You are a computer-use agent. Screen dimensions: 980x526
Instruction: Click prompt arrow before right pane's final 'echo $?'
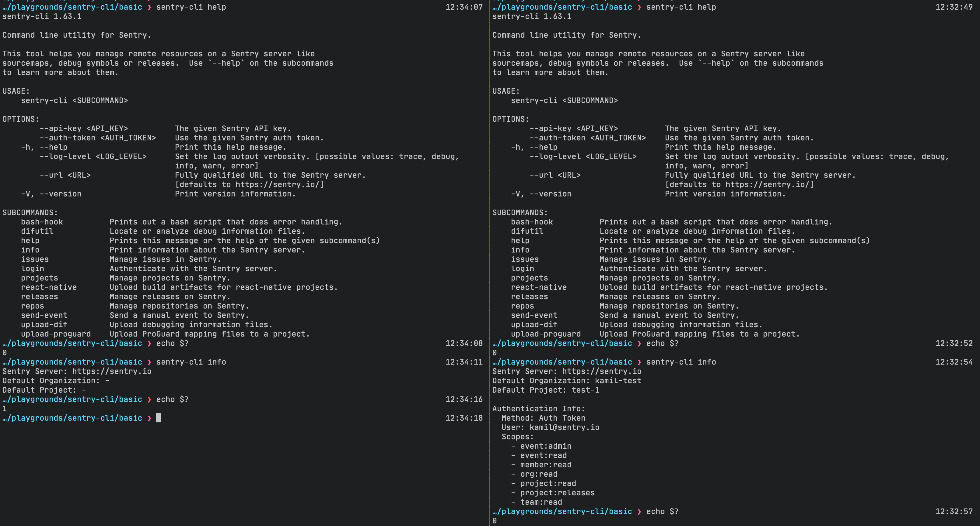639,511
